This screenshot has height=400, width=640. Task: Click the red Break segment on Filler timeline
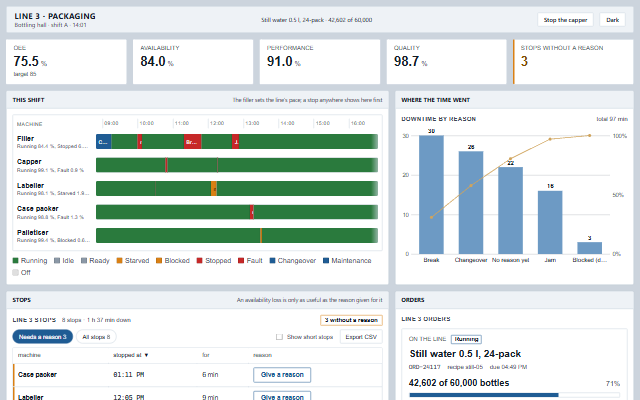pos(192,142)
